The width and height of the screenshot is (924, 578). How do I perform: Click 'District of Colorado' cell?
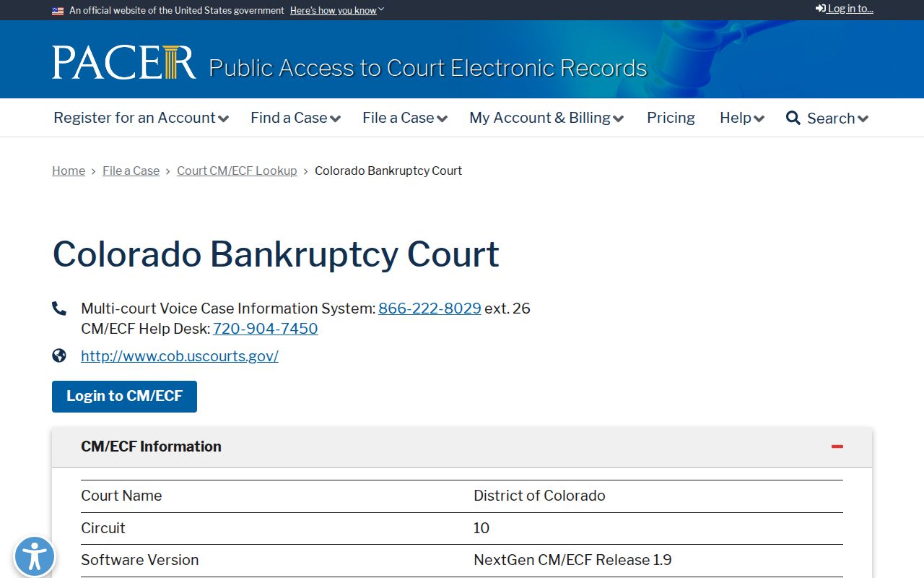539,496
